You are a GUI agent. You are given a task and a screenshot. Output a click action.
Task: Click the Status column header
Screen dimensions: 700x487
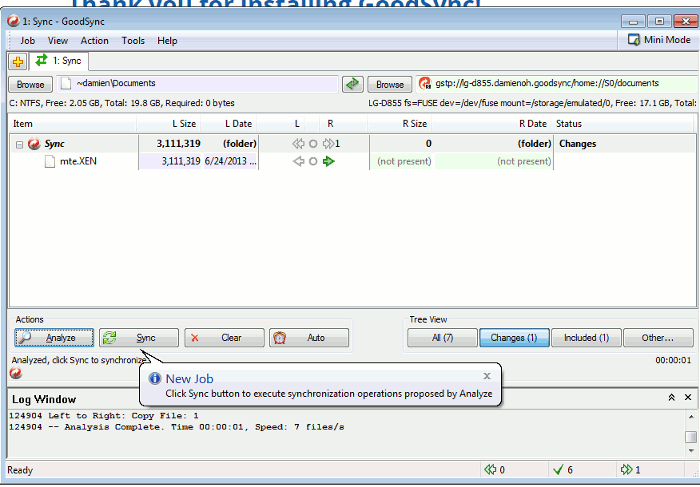tap(624, 124)
